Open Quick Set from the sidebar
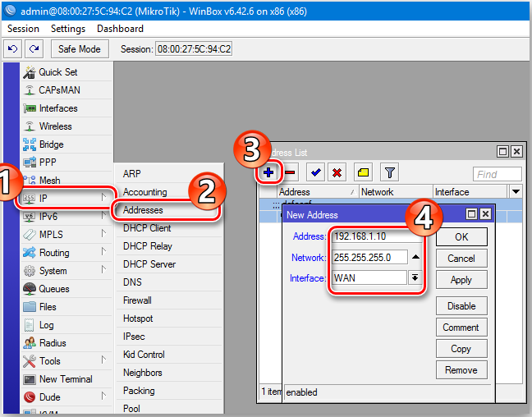Viewport: 532px width, 417px height. [66, 72]
